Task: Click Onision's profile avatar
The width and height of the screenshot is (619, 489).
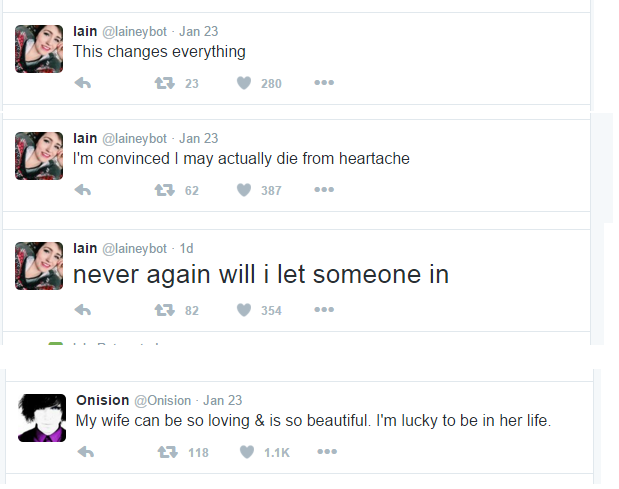Action: point(42,418)
